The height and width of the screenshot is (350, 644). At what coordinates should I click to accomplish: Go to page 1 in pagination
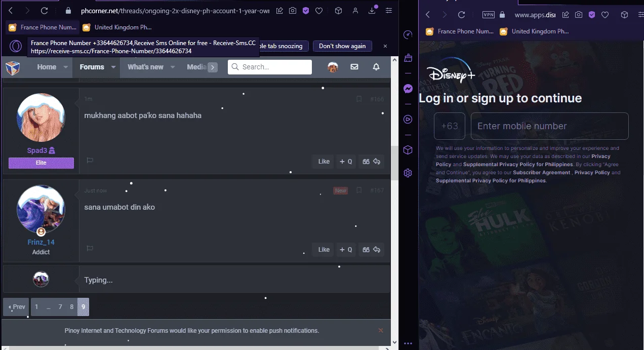point(36,307)
